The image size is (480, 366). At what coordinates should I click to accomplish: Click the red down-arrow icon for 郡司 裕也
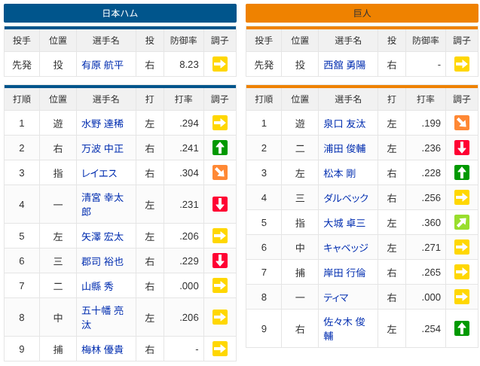(x=220, y=261)
